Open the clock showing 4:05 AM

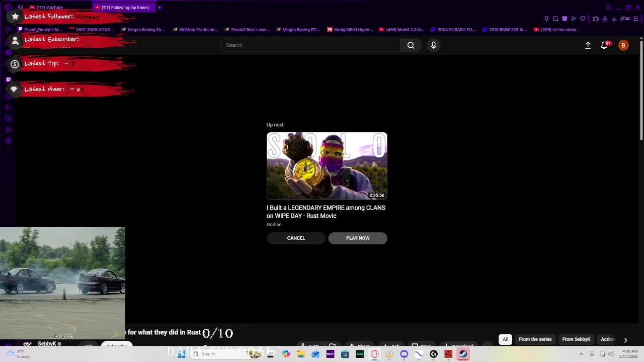(x=627, y=354)
